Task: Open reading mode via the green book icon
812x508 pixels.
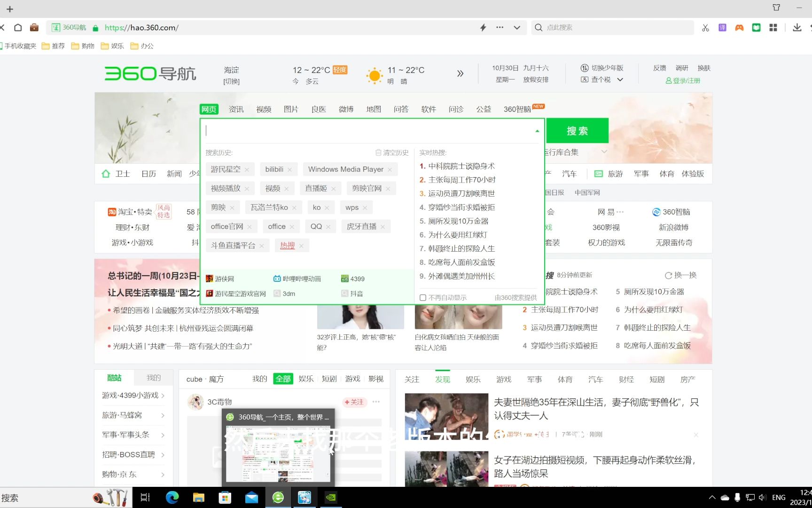Action: click(x=756, y=27)
